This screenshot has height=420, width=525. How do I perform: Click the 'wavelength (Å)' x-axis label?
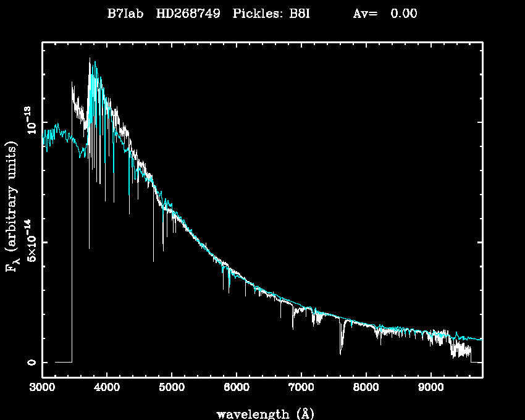pyautogui.click(x=262, y=413)
